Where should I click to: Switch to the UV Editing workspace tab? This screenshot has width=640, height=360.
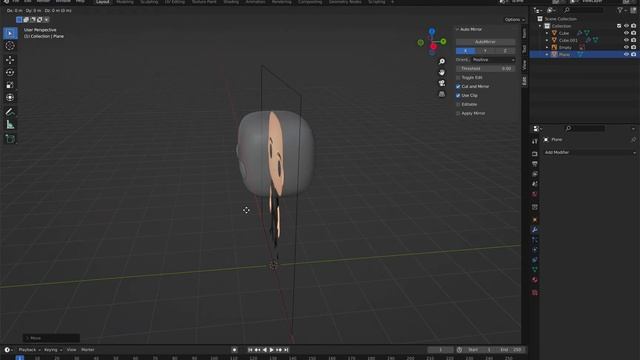[x=175, y=2]
